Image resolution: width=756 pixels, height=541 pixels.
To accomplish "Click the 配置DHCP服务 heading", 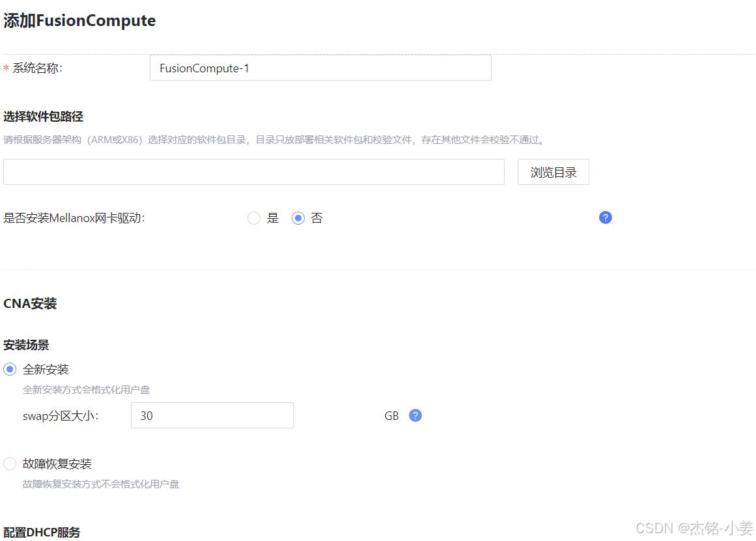I will (42, 533).
